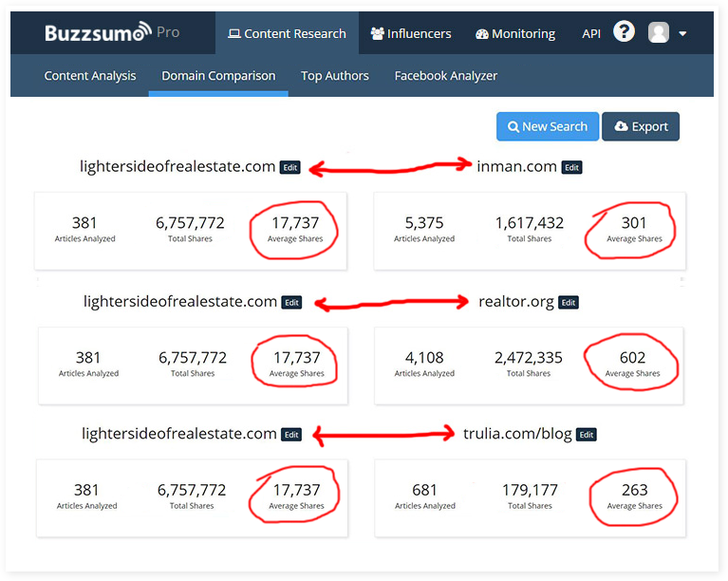Select realtor.org's 602 average shares

632,358
